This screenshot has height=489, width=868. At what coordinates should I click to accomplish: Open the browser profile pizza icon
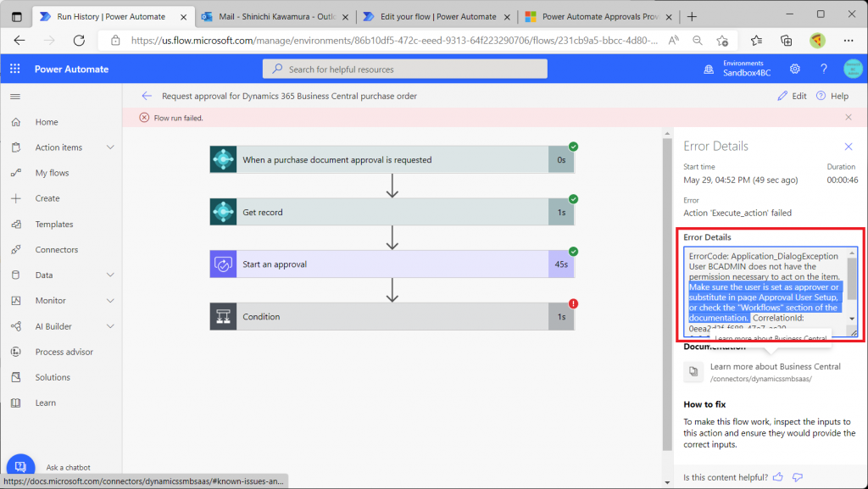coord(817,41)
